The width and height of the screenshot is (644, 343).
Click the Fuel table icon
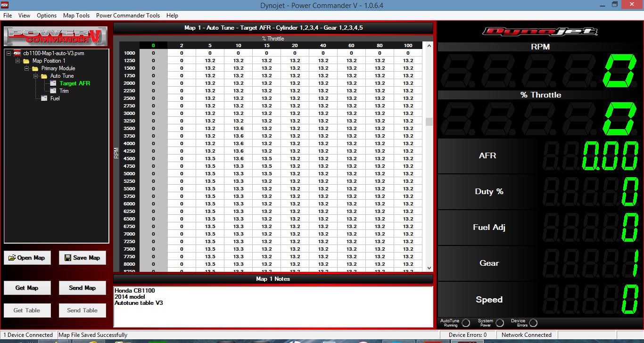(x=44, y=98)
